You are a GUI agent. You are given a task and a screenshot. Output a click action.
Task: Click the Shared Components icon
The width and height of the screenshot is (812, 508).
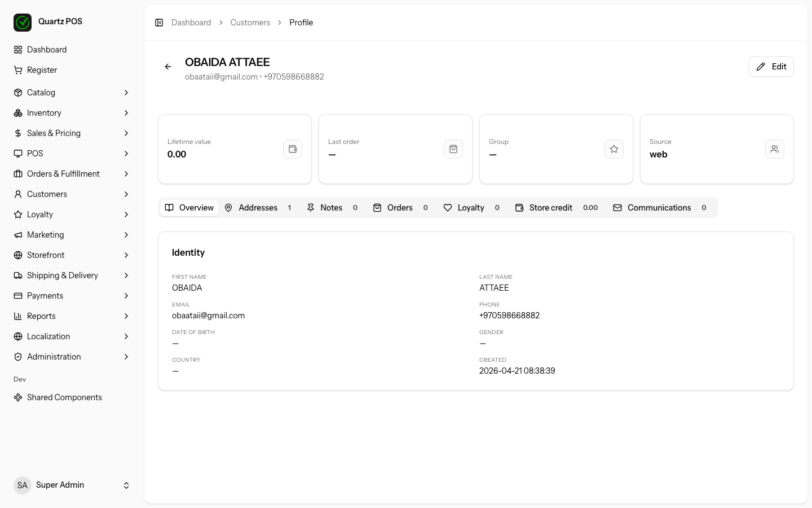pos(18,397)
